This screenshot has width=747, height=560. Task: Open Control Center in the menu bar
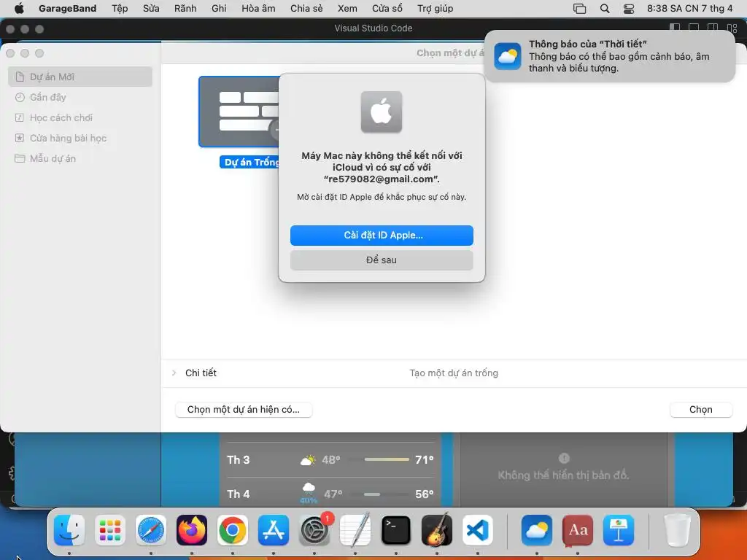[629, 8]
